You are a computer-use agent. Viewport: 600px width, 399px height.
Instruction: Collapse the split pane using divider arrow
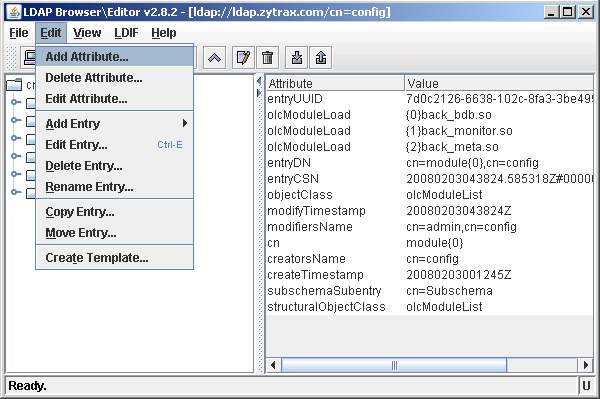tap(259, 81)
